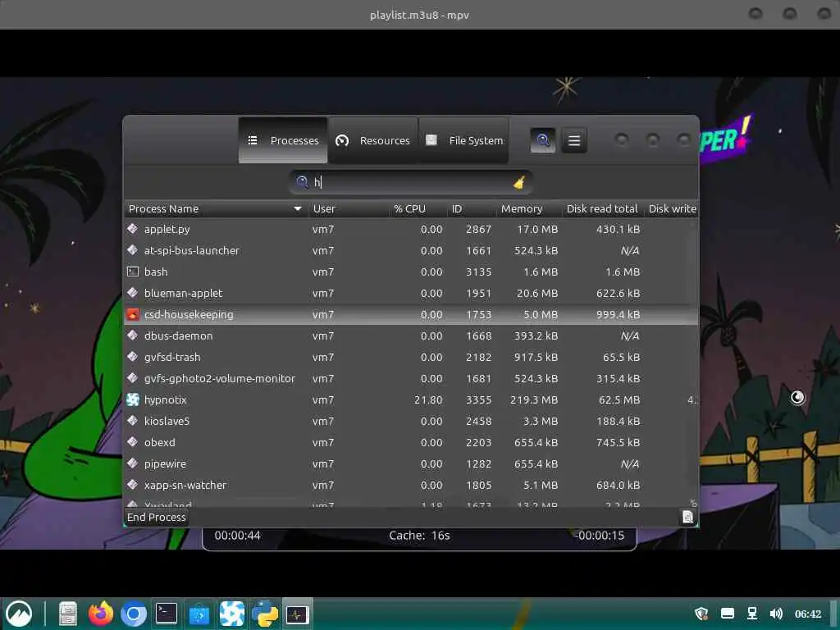Screen dimensions: 840x630
Task: Select the bash process row
Action: (411, 272)
